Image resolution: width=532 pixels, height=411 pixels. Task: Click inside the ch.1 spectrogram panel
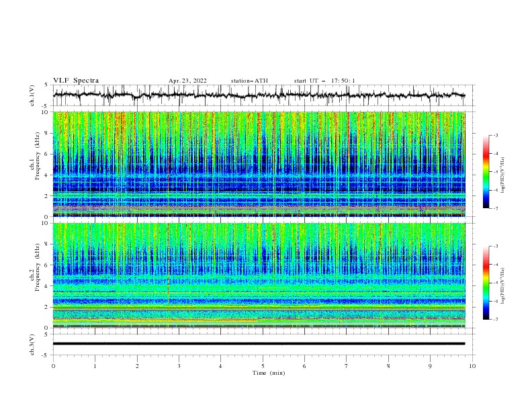259,164
